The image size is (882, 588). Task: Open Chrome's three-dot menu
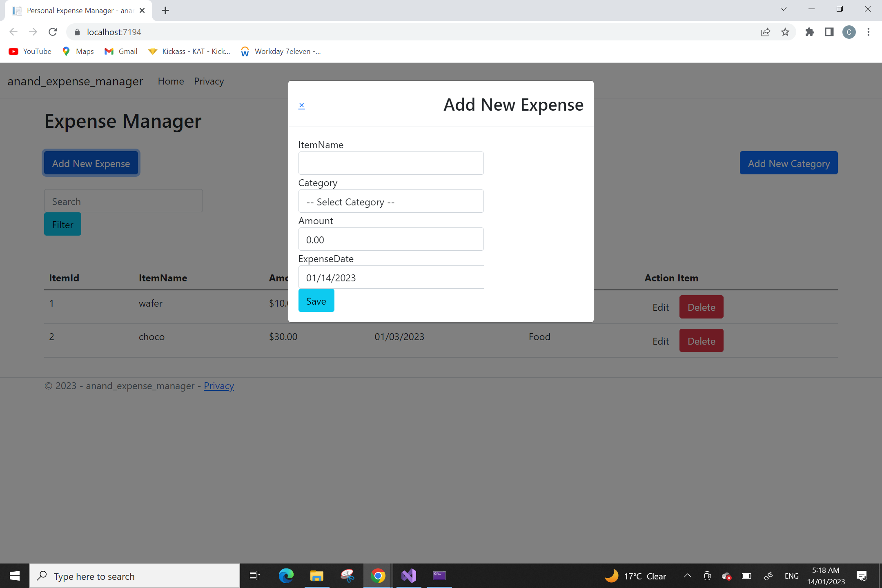click(869, 32)
